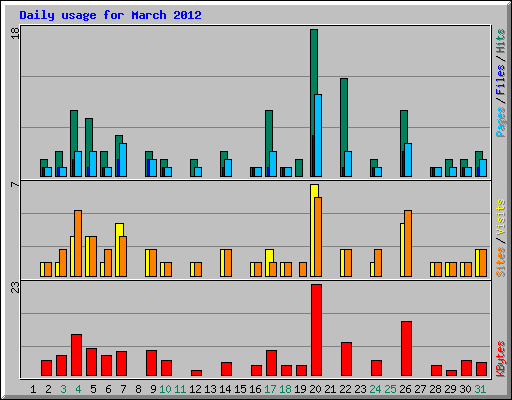Click the red KBytes bar for day 22

pyautogui.click(x=346, y=359)
